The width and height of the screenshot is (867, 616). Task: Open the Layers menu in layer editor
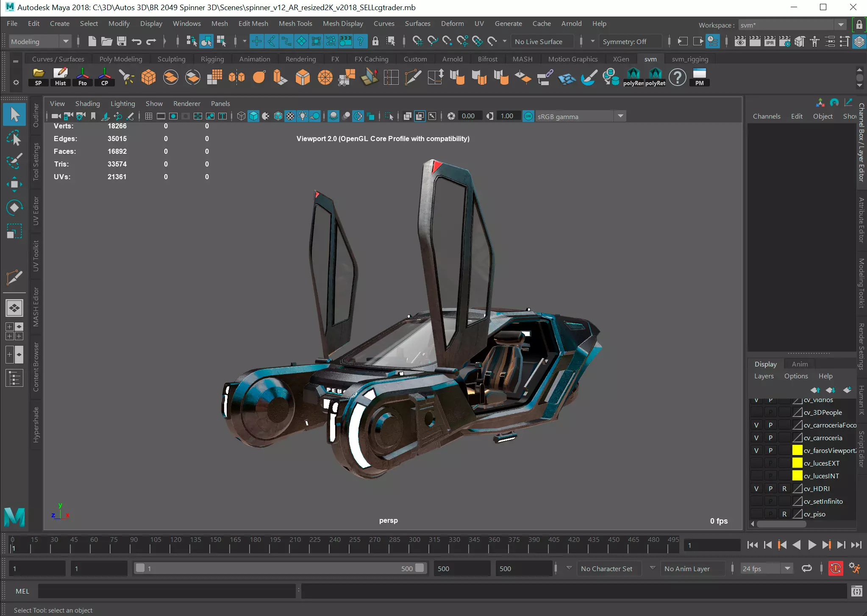click(764, 376)
